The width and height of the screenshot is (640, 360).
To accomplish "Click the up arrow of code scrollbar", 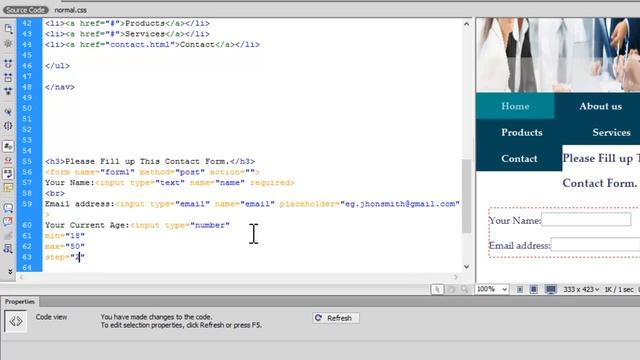I will click(466, 24).
